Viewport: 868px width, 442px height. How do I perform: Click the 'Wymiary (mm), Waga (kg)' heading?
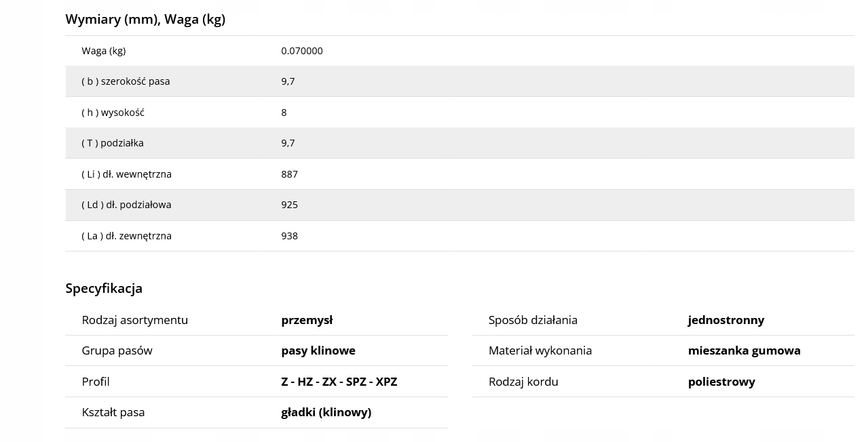click(145, 19)
